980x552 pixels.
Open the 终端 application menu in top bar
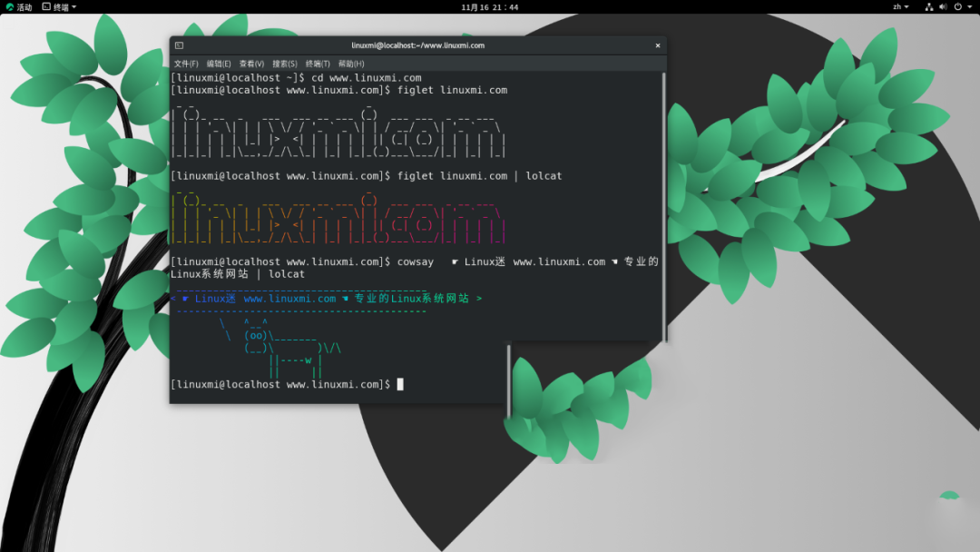(59, 7)
